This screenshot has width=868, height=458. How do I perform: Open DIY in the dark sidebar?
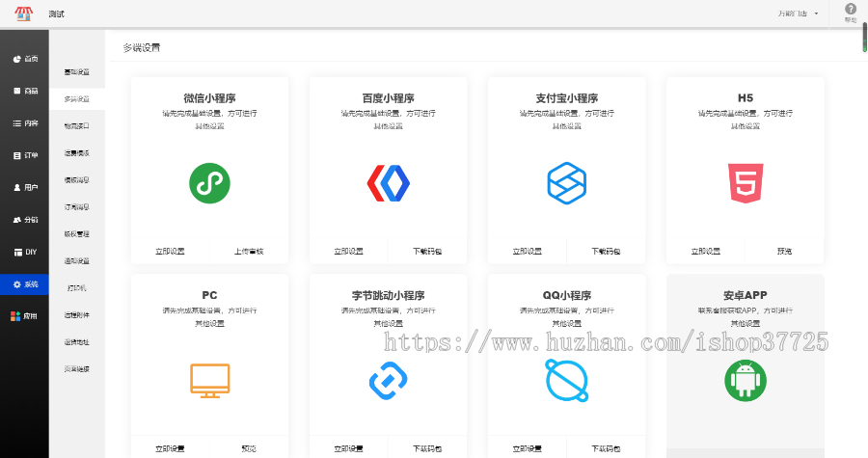point(24,252)
